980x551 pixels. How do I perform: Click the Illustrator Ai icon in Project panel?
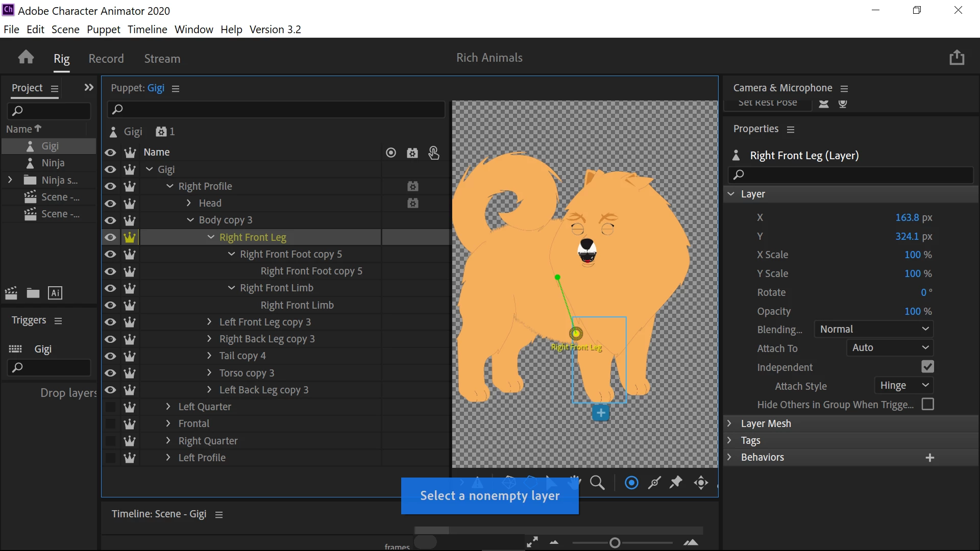click(55, 293)
